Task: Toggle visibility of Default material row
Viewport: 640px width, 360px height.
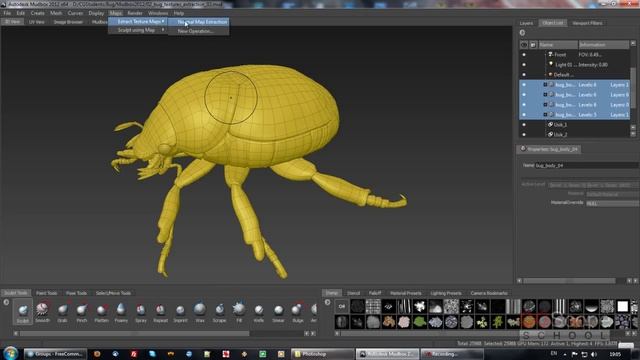Action: (x=524, y=74)
